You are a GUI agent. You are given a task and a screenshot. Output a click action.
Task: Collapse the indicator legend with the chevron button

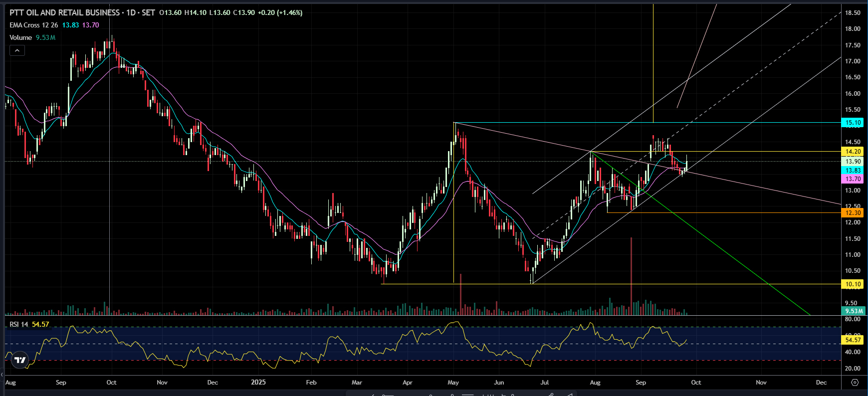point(17,50)
